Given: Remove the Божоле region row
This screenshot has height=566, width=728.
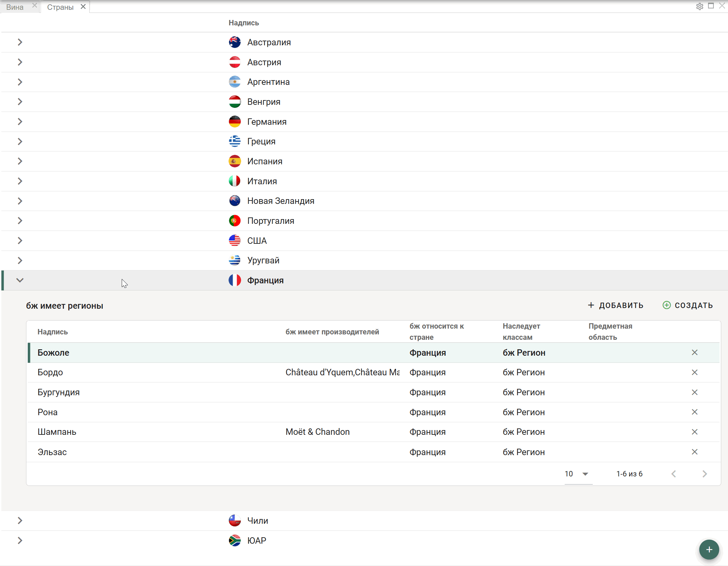Looking at the screenshot, I should (x=695, y=353).
